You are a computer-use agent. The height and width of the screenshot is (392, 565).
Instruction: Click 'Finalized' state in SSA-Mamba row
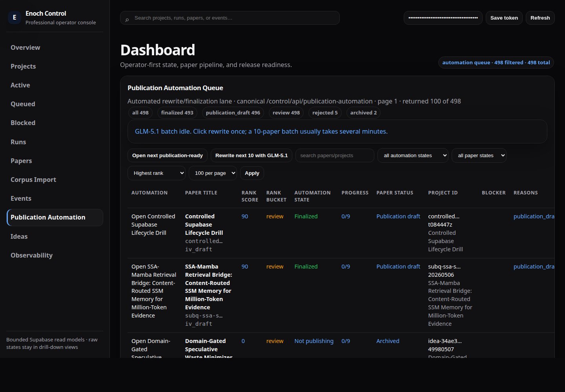click(x=306, y=267)
